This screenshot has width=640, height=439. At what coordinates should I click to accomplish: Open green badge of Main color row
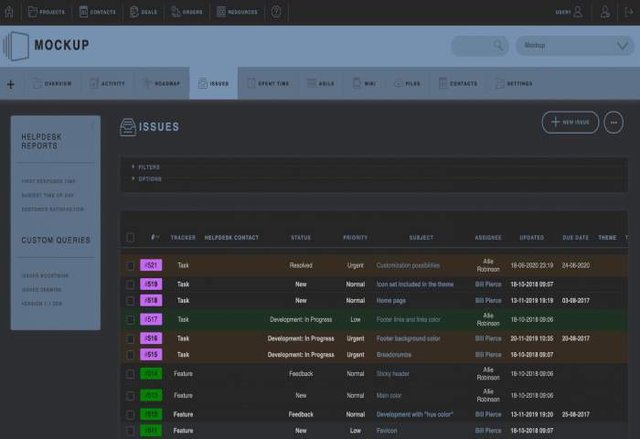tap(151, 395)
